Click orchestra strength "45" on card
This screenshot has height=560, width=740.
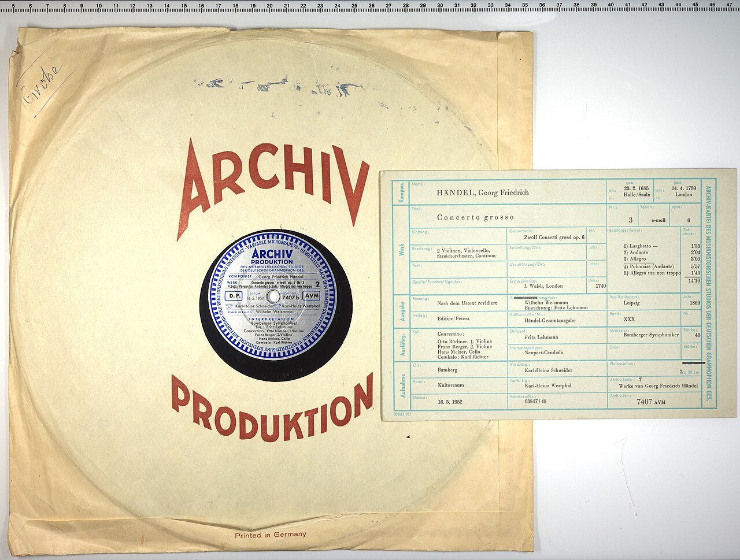coord(697,335)
